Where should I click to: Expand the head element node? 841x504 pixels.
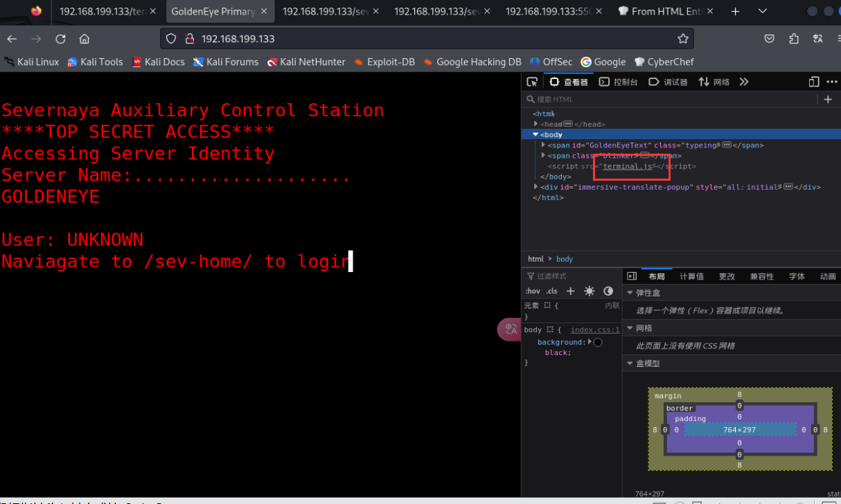(x=536, y=124)
